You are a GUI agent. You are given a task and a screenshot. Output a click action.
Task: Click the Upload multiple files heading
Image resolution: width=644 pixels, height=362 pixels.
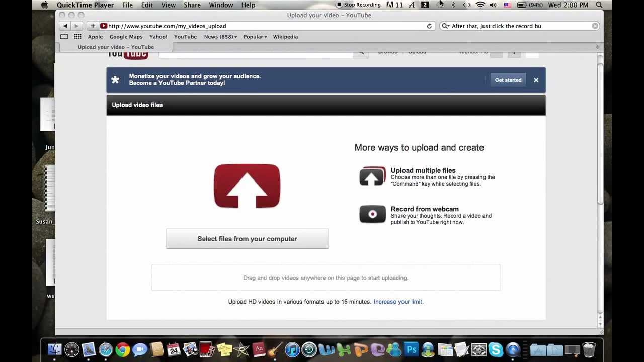pyautogui.click(x=423, y=170)
